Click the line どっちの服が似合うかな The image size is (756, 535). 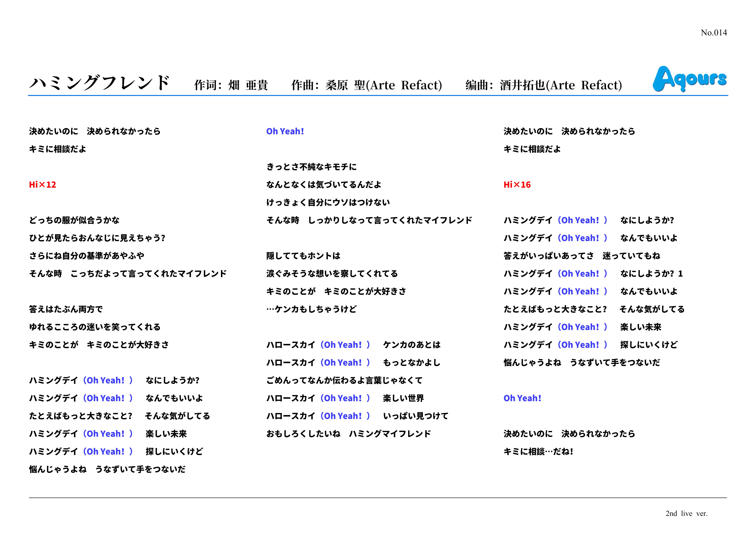coord(74,220)
